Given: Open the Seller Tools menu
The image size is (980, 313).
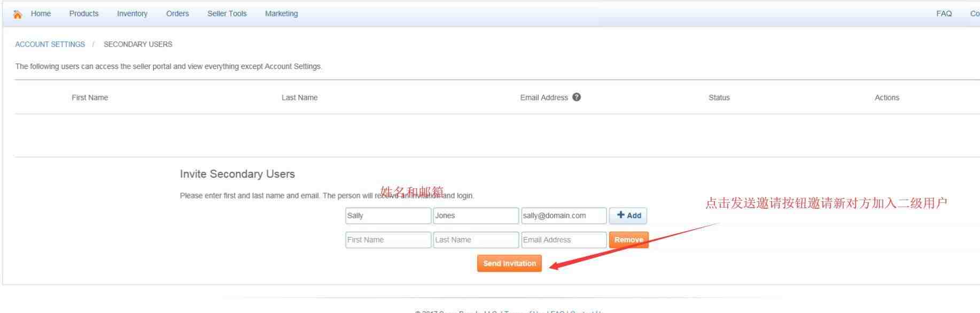Looking at the screenshot, I should click(227, 14).
